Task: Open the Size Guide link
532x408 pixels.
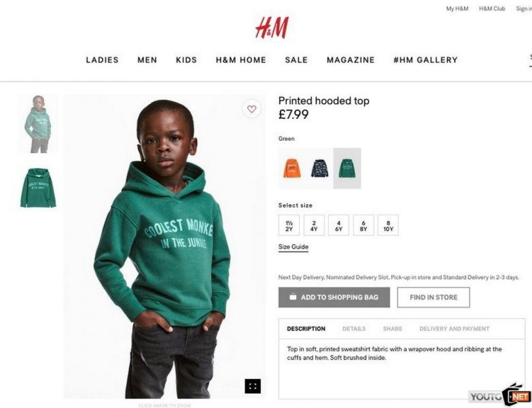Action: click(x=294, y=247)
